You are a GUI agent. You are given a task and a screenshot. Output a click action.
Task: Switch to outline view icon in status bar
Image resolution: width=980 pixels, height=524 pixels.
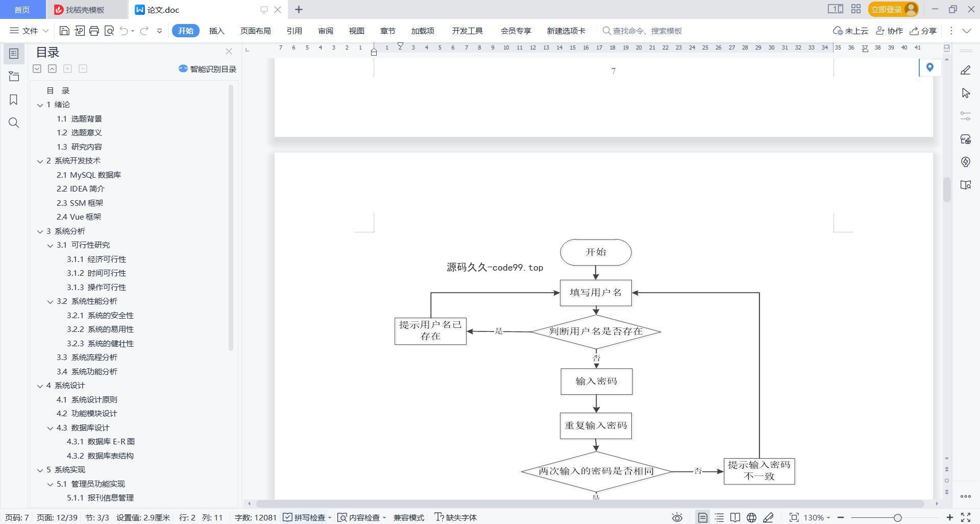(x=719, y=517)
